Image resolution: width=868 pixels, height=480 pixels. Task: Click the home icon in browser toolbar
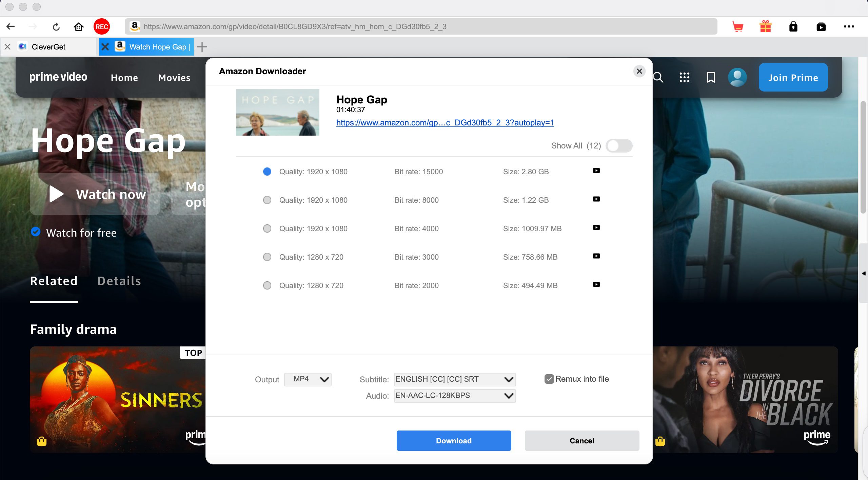tap(79, 27)
